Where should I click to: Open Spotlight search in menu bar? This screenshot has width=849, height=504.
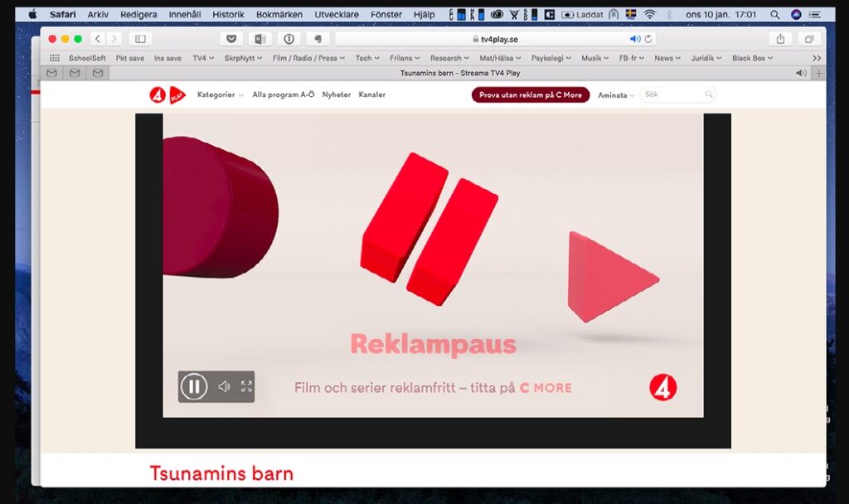[x=775, y=15]
